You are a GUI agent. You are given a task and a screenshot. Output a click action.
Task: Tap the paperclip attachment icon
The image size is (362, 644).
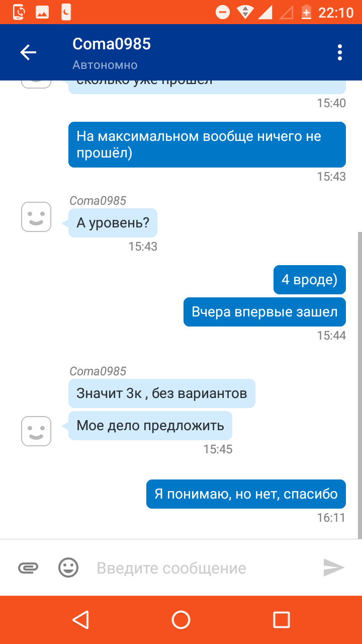28,568
